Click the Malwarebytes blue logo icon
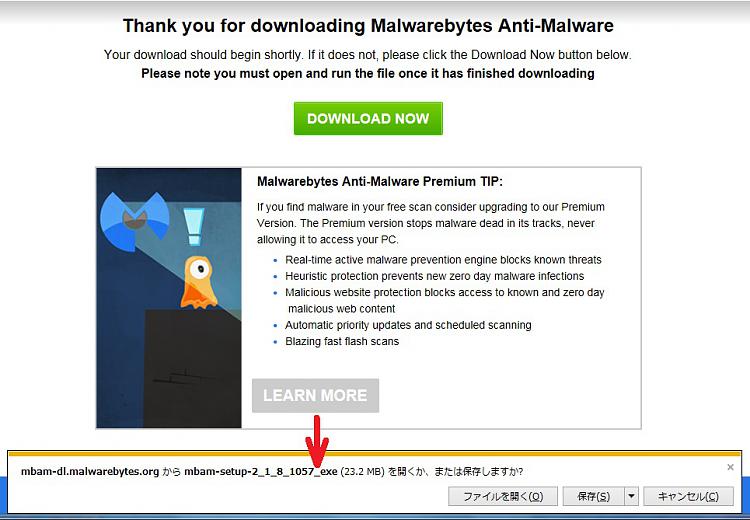 click(135, 222)
